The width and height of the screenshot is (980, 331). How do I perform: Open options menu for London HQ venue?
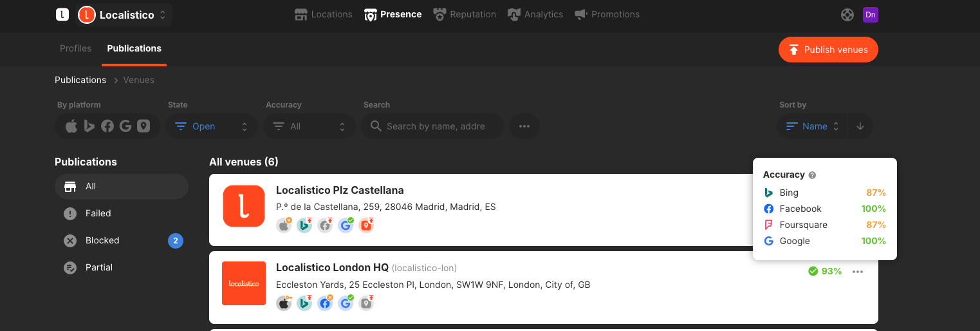(858, 271)
